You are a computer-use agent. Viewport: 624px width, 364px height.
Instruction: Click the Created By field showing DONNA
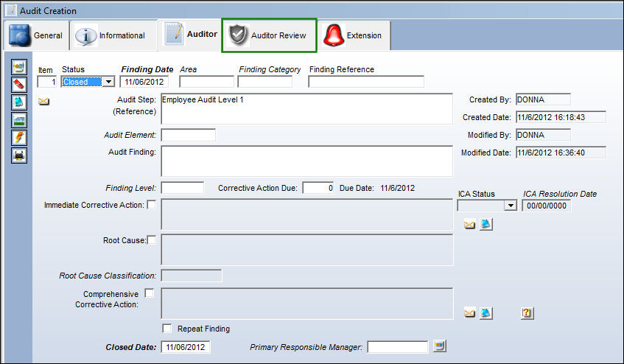[x=543, y=99]
